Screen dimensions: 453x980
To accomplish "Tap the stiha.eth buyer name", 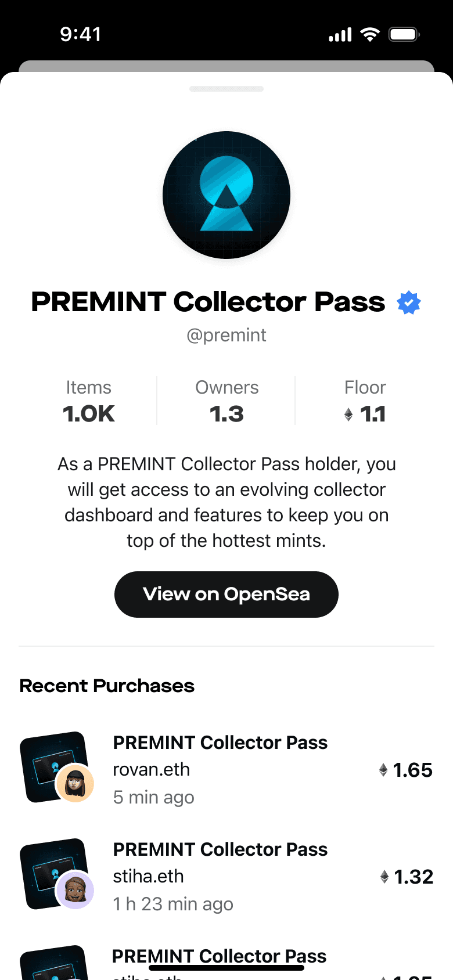I will 149,877.
